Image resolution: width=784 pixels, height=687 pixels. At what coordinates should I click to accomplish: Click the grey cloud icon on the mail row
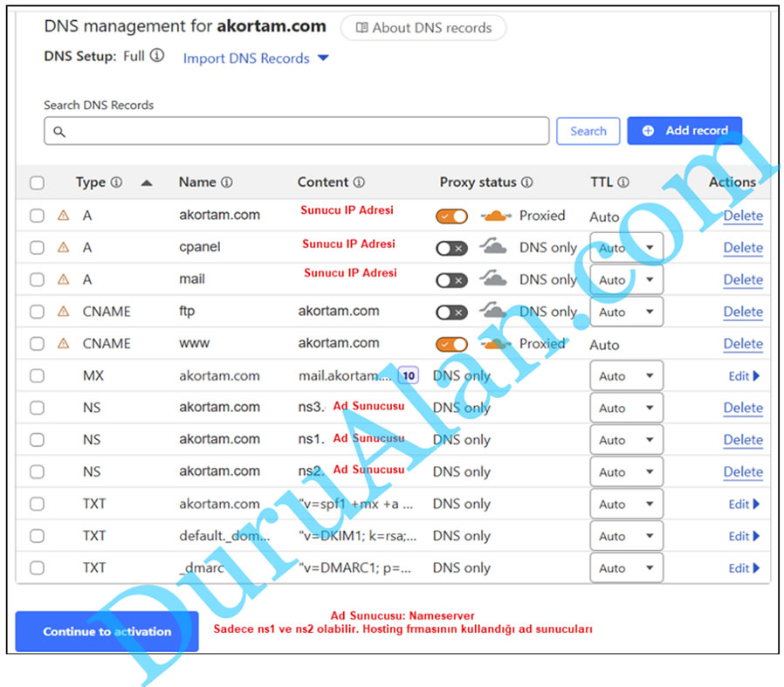[x=493, y=278]
